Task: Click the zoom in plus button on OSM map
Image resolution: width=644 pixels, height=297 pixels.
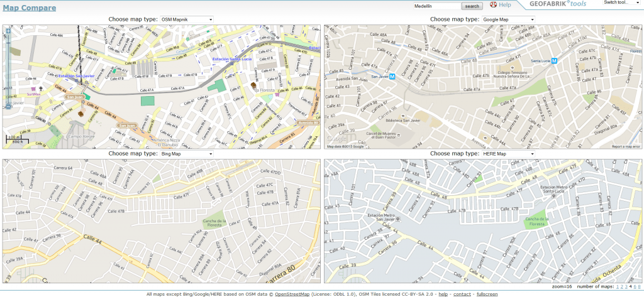Action: [x=8, y=31]
